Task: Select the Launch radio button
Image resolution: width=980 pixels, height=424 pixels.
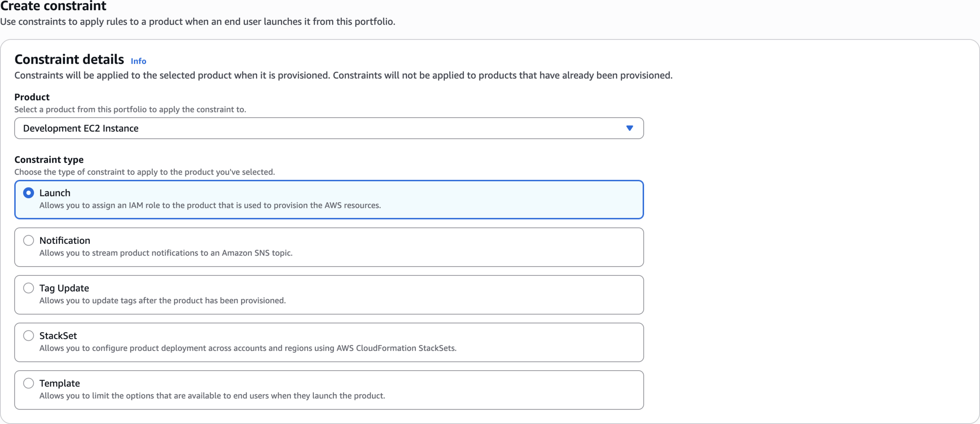Action: click(29, 193)
